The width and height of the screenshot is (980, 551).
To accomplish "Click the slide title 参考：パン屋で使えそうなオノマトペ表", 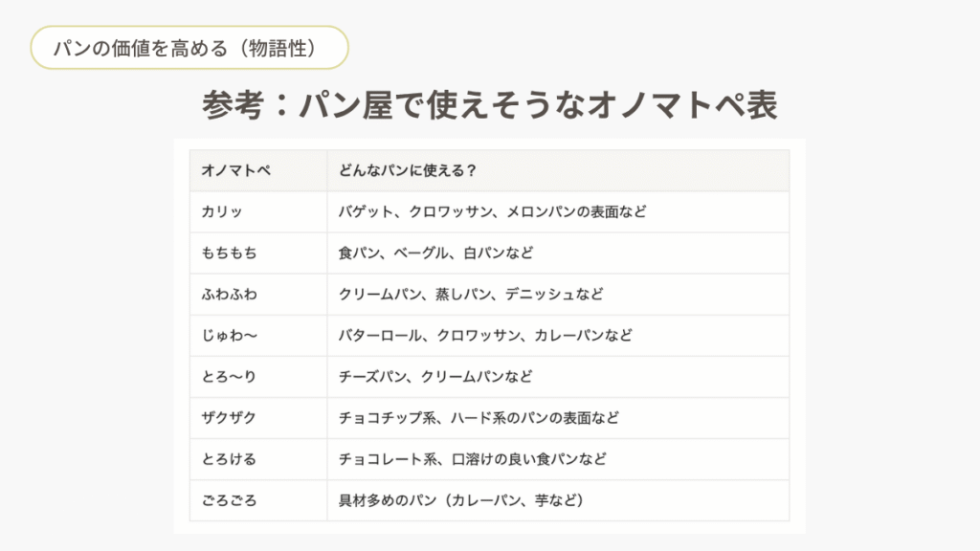I will point(489,105).
